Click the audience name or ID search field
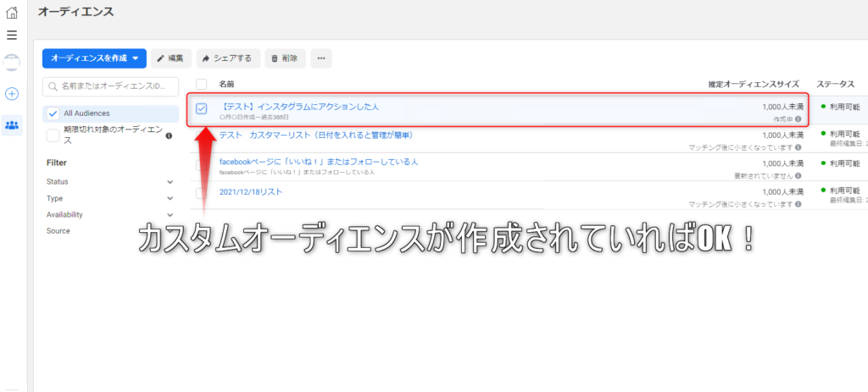This screenshot has width=868, height=392. click(x=111, y=87)
